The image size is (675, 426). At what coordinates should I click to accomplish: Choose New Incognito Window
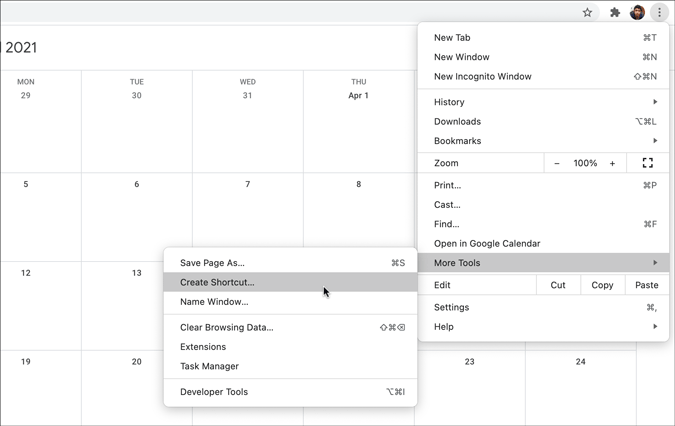(x=543, y=76)
